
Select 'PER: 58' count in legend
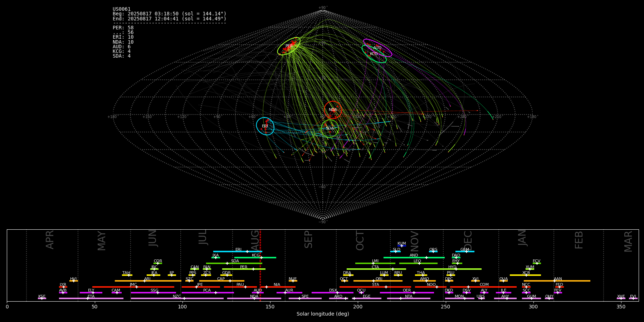pyautogui.click(x=123, y=28)
